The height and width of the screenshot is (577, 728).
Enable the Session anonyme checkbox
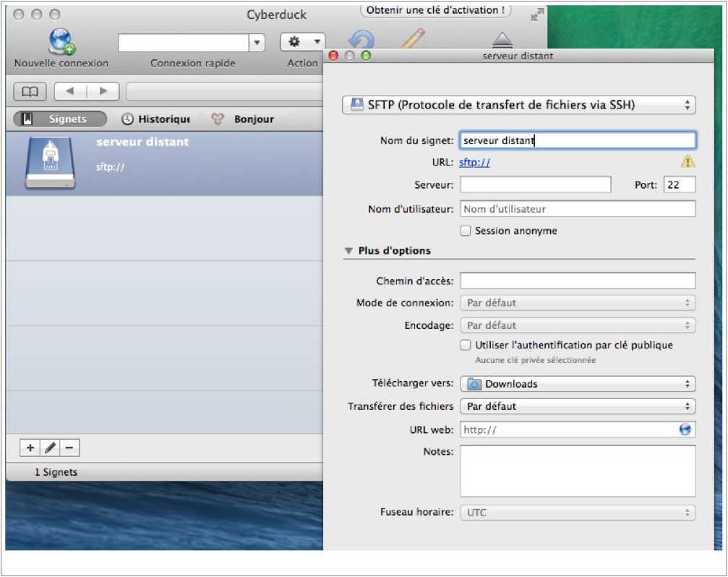[466, 231]
